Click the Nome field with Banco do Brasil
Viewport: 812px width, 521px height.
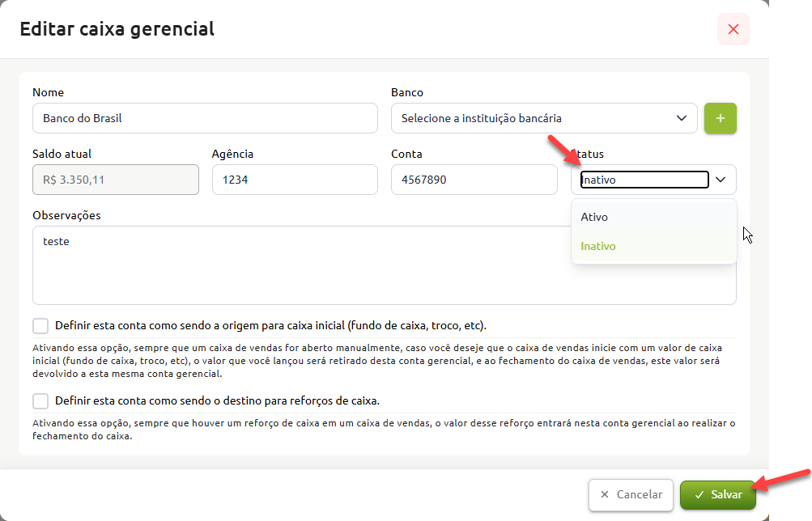click(205, 118)
